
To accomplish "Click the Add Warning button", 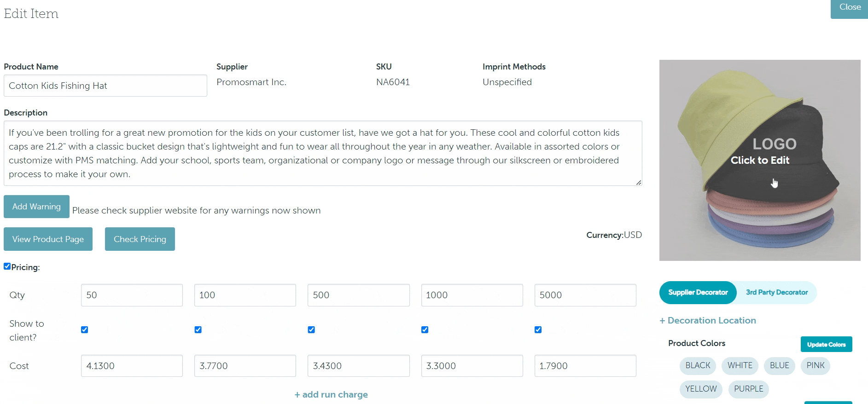I will (36, 207).
